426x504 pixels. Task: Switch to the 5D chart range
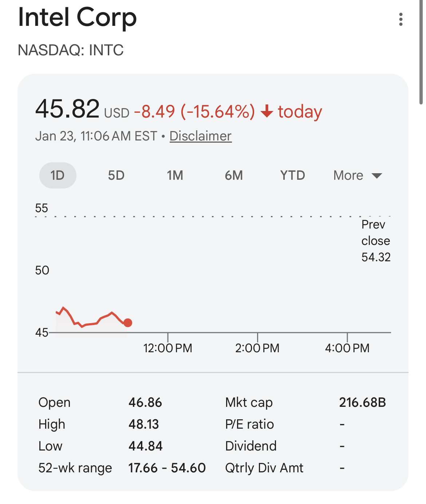116,175
